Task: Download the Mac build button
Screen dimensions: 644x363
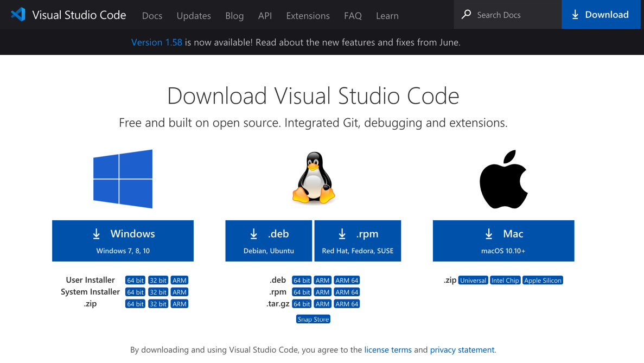Action: coord(503,240)
